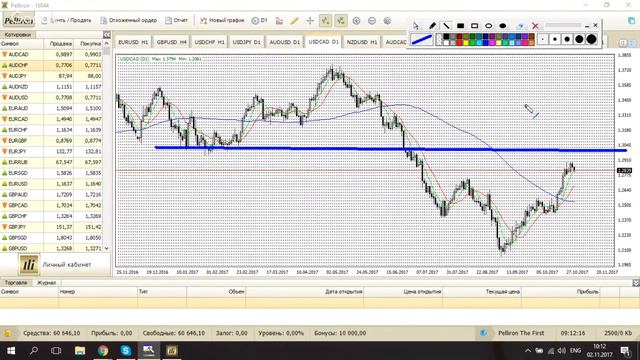Click Дата открытия column header
The width and height of the screenshot is (640, 360).
(x=304, y=291)
